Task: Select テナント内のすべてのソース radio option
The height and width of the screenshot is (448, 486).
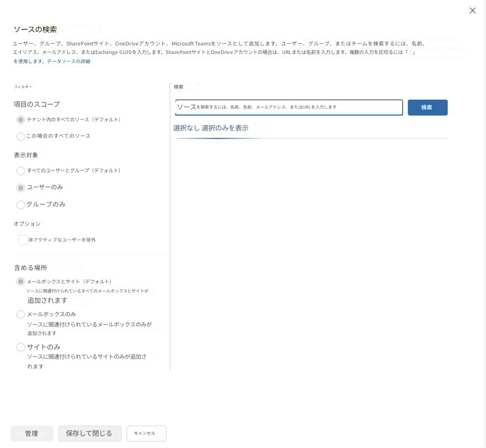Action: 21,120
